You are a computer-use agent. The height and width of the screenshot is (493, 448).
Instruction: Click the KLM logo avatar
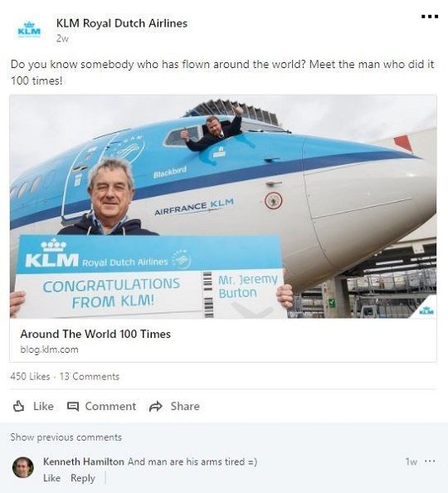[x=29, y=30]
